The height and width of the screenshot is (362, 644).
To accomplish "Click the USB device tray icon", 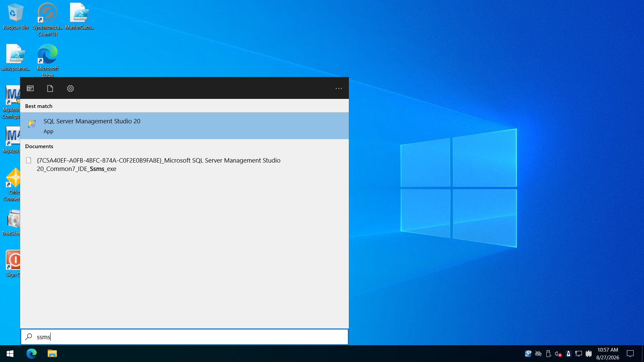I will [548, 354].
